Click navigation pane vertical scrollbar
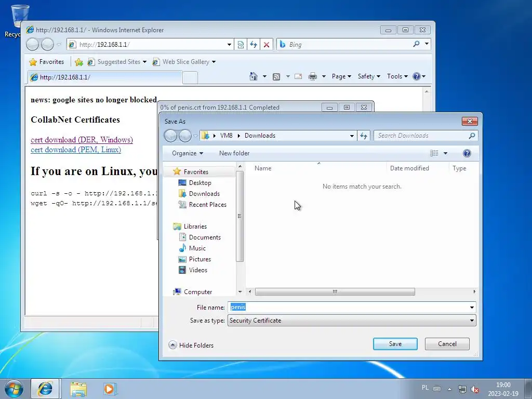This screenshot has height=399, width=532. pos(240,216)
